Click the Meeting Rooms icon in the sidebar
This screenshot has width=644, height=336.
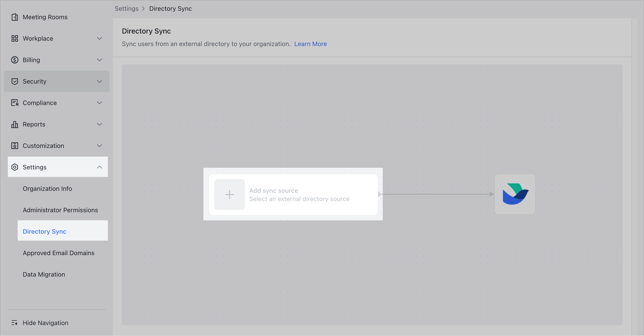[15, 17]
